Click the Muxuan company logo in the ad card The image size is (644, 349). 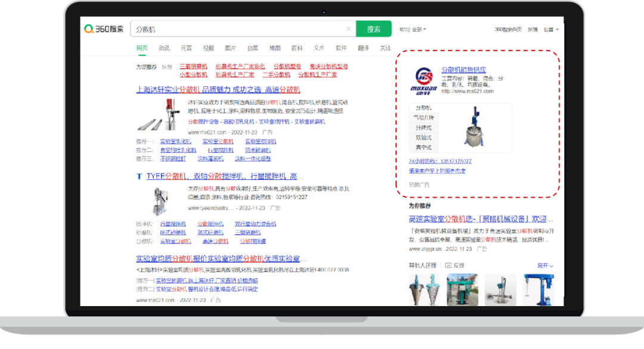423,81
